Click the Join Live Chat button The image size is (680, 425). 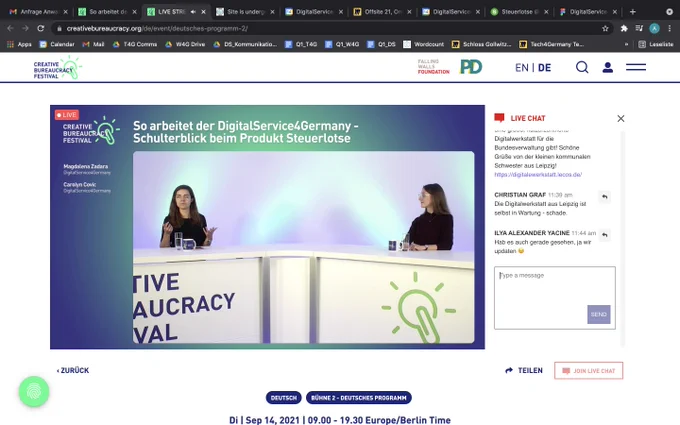tap(588, 371)
